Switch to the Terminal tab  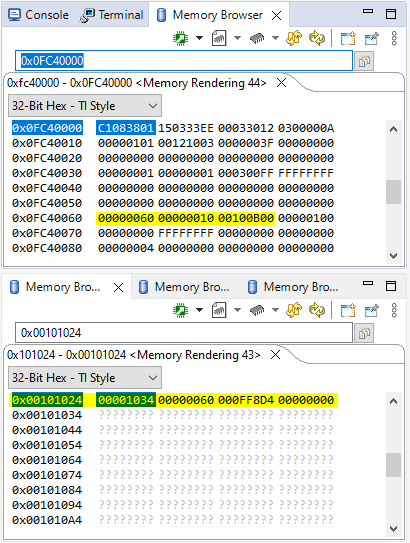pyautogui.click(x=111, y=15)
